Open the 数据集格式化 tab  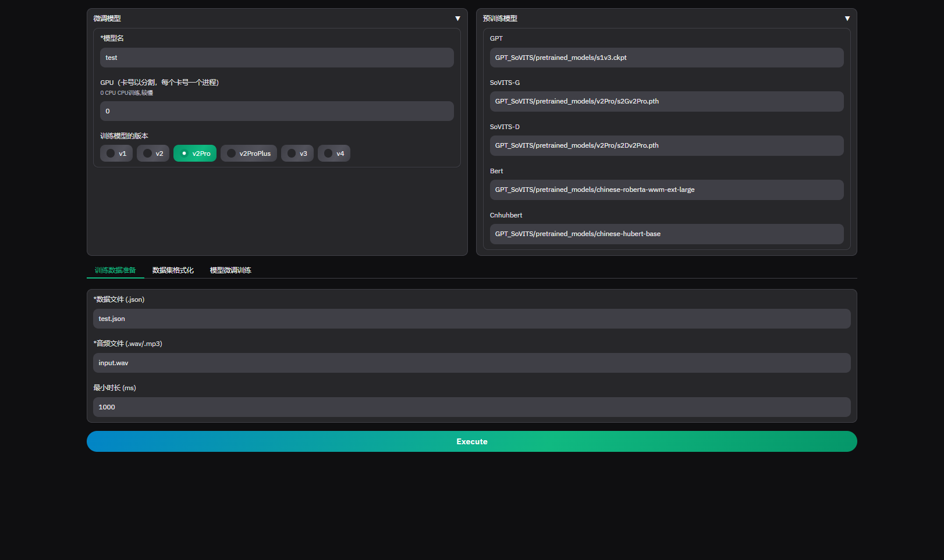click(173, 270)
